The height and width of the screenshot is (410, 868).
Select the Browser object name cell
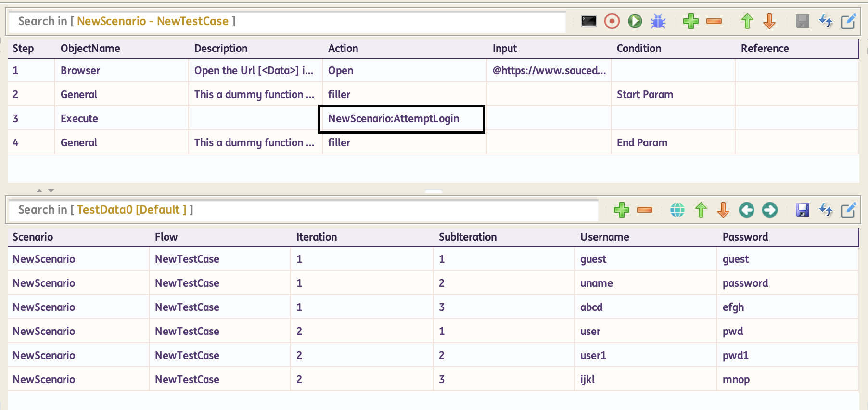[122, 70]
